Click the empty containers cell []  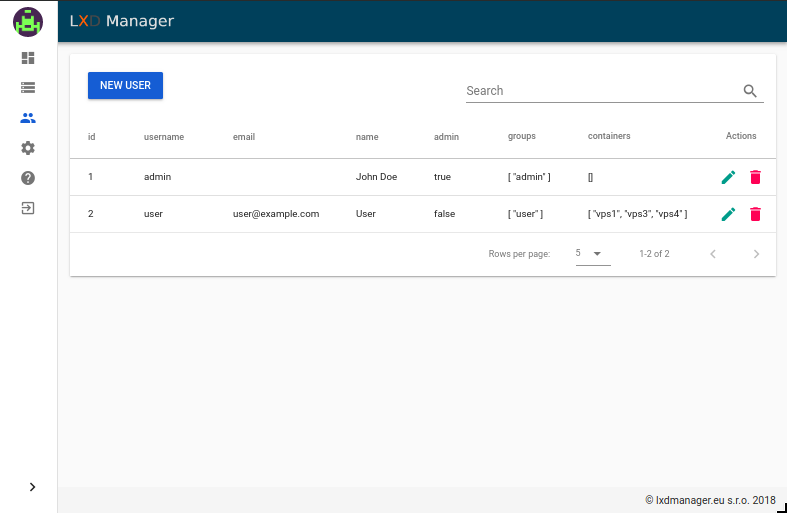(590, 177)
